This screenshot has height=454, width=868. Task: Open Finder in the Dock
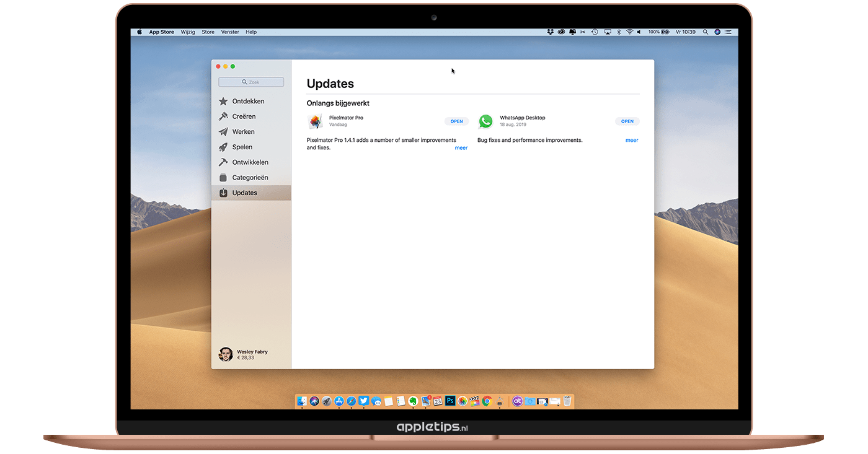tap(302, 401)
